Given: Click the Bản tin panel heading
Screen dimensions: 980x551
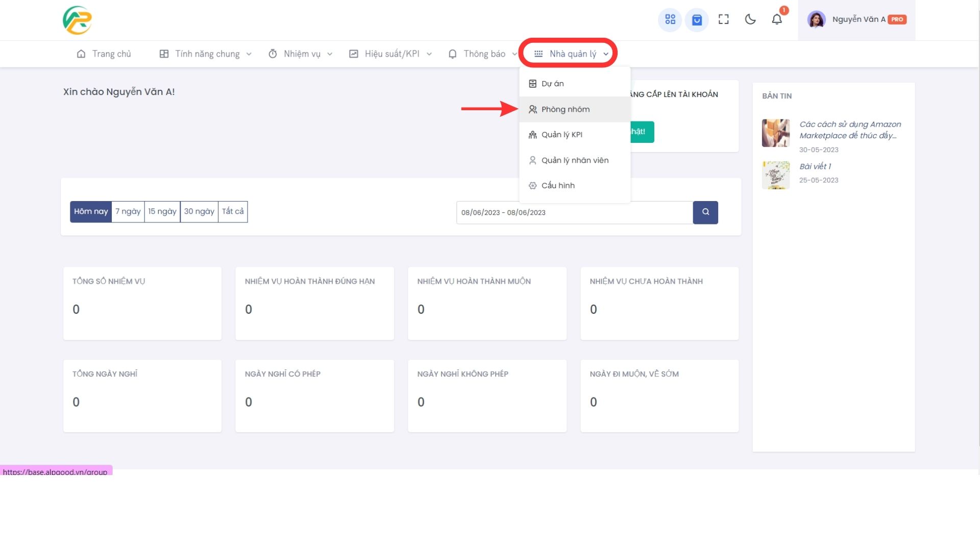Looking at the screenshot, I should coord(777,96).
